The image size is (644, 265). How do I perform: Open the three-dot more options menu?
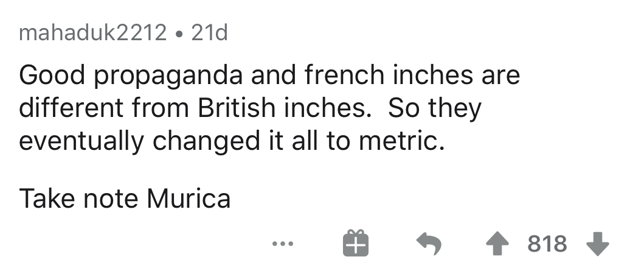click(x=281, y=244)
